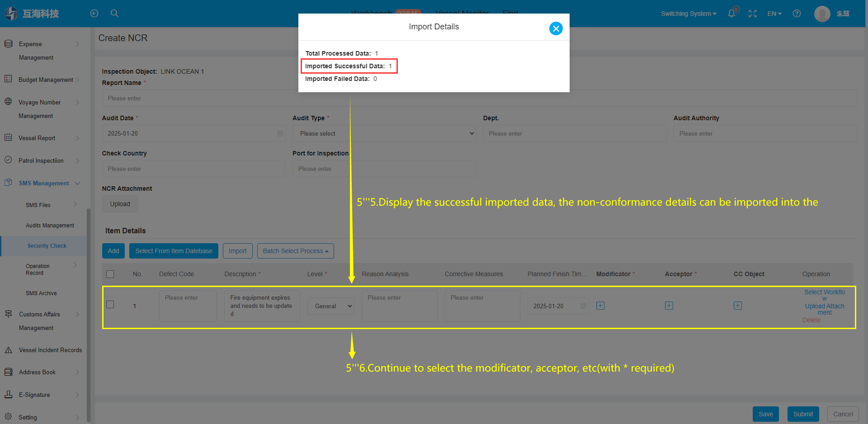Collapse the SMS Management menu
The width and height of the screenshot is (868, 424).
click(x=77, y=183)
